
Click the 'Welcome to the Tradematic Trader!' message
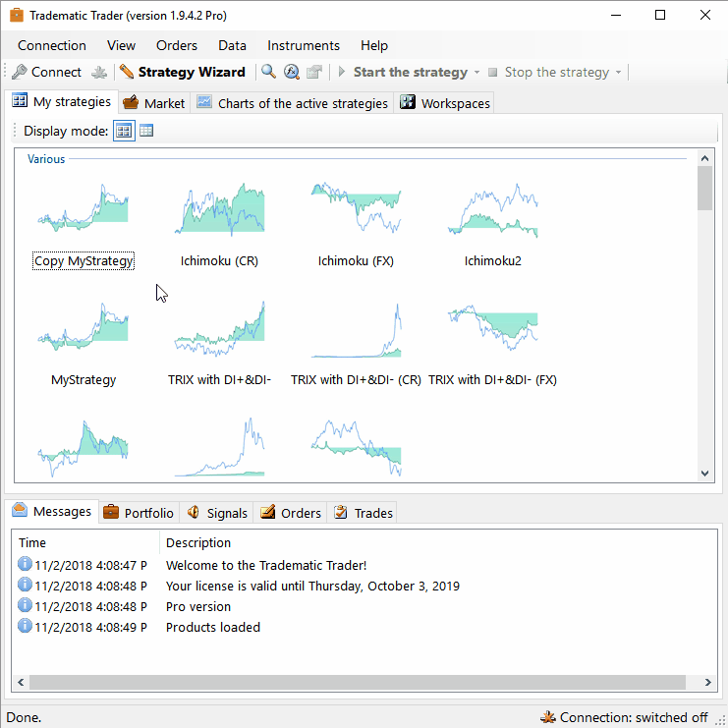point(266,566)
